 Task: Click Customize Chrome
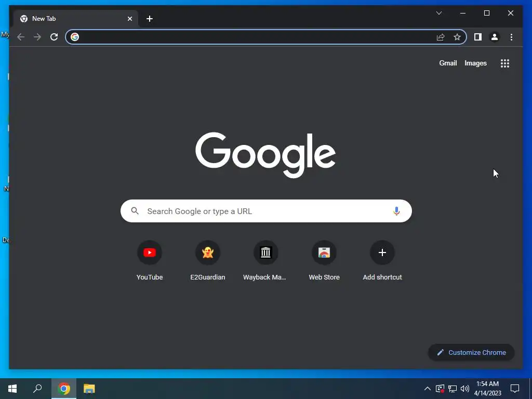coord(471,353)
